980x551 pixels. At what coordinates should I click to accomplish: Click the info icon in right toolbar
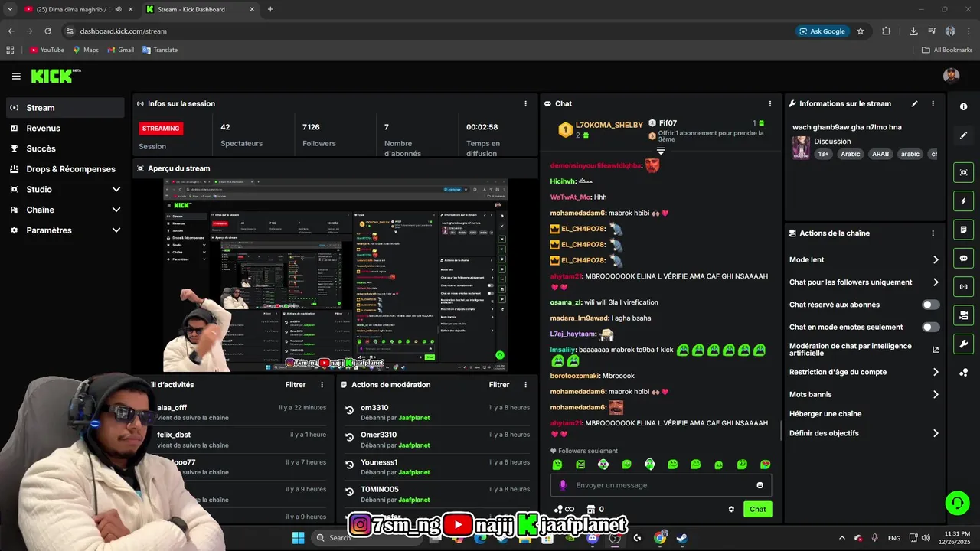coord(963,106)
